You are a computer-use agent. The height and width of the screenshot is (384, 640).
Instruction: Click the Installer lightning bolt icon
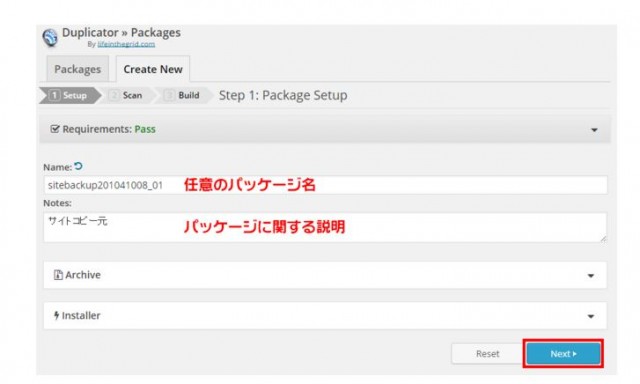tap(56, 315)
